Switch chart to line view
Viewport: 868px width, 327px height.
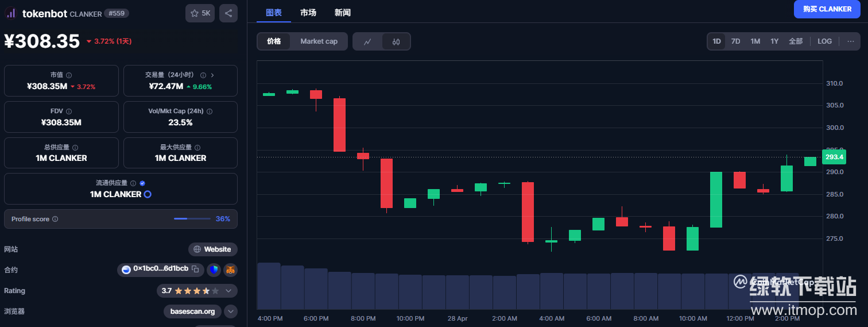click(x=367, y=41)
